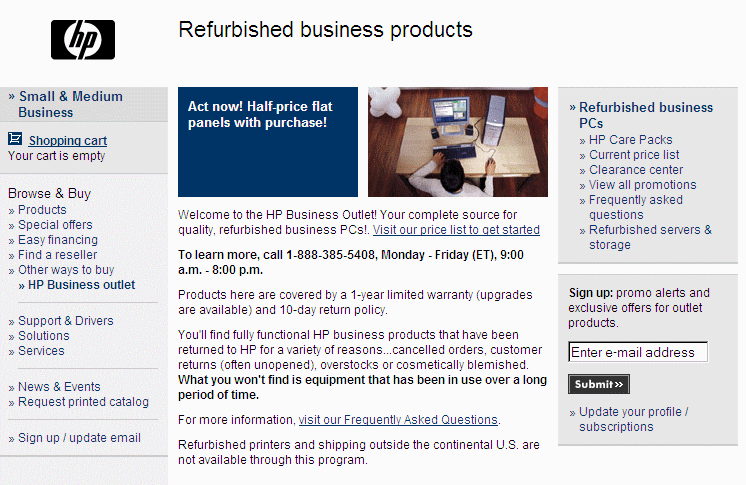Visit the price list to get started

(x=456, y=230)
